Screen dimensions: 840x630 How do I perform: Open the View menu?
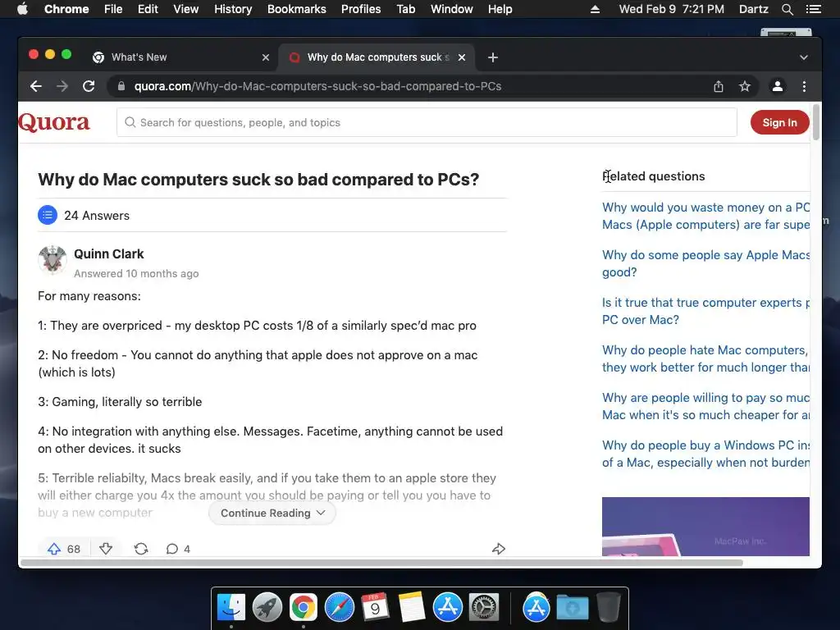click(x=186, y=9)
